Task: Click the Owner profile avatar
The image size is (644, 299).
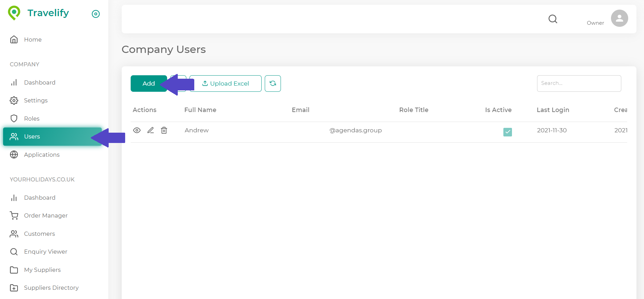Action: click(619, 18)
